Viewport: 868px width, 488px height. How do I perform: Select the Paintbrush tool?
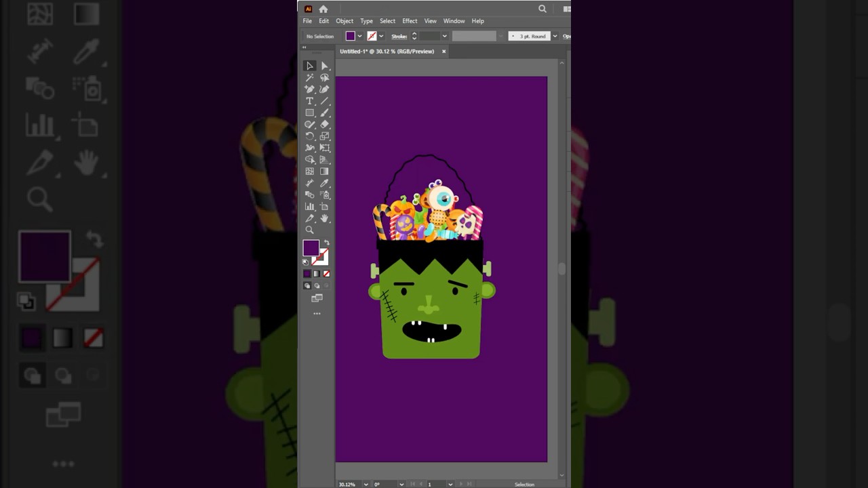(x=325, y=113)
